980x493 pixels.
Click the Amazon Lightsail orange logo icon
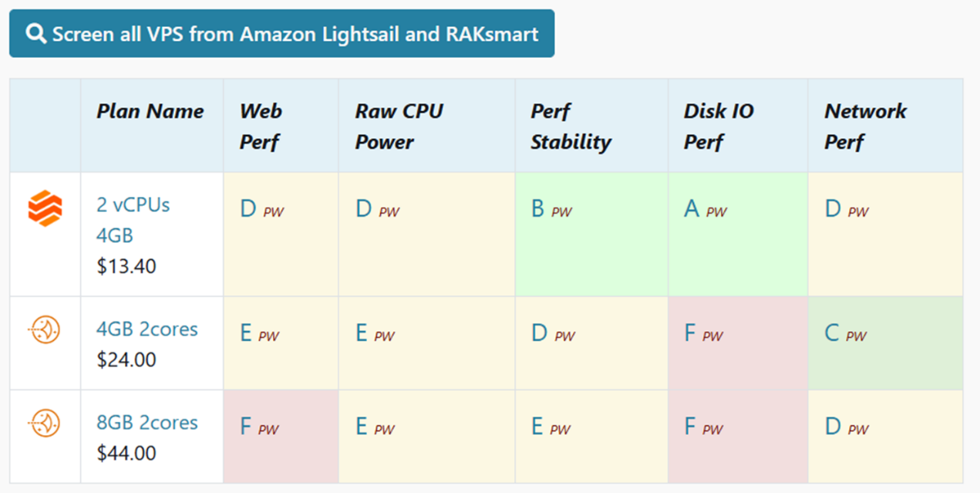click(45, 208)
